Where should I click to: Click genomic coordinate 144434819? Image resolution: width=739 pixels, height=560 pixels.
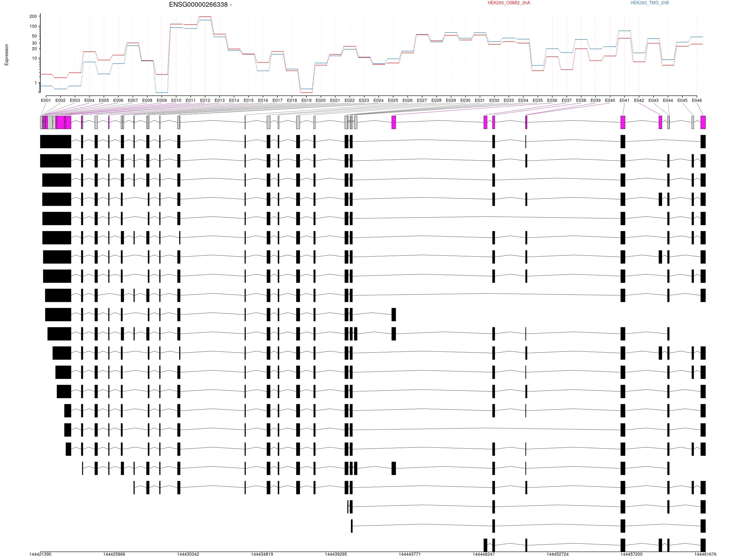(262, 554)
